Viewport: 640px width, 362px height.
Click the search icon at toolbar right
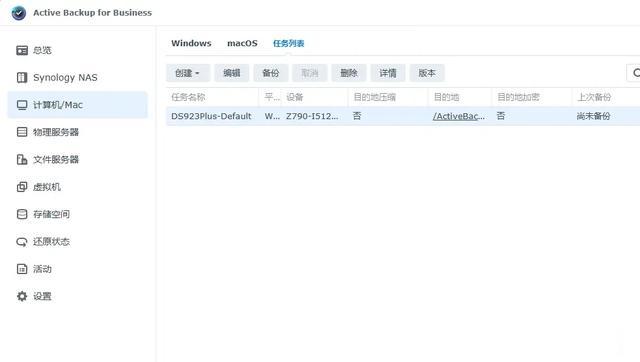636,73
